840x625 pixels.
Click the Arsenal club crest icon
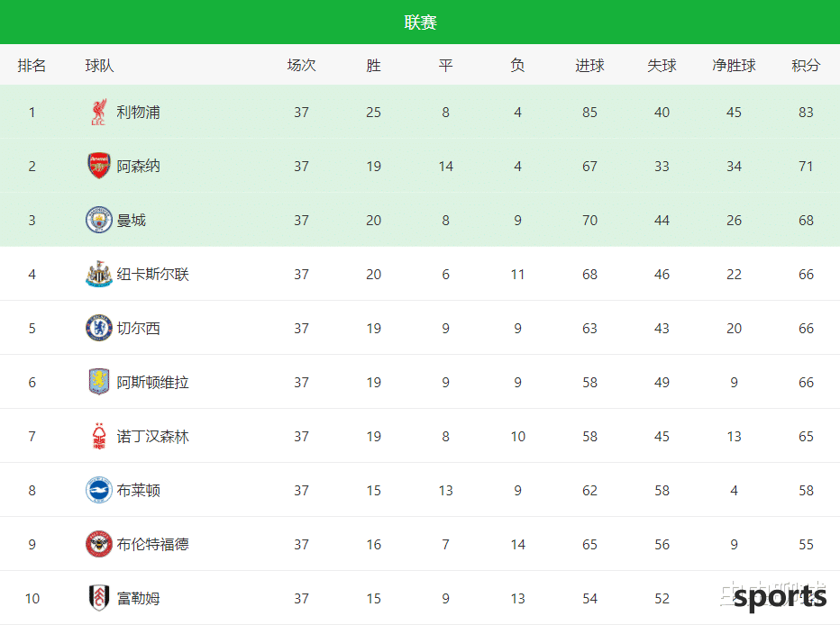click(98, 166)
